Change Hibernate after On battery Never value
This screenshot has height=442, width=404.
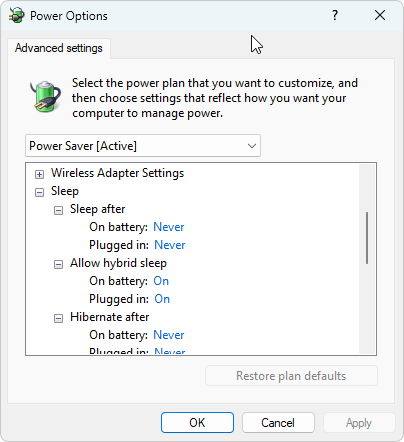[169, 335]
